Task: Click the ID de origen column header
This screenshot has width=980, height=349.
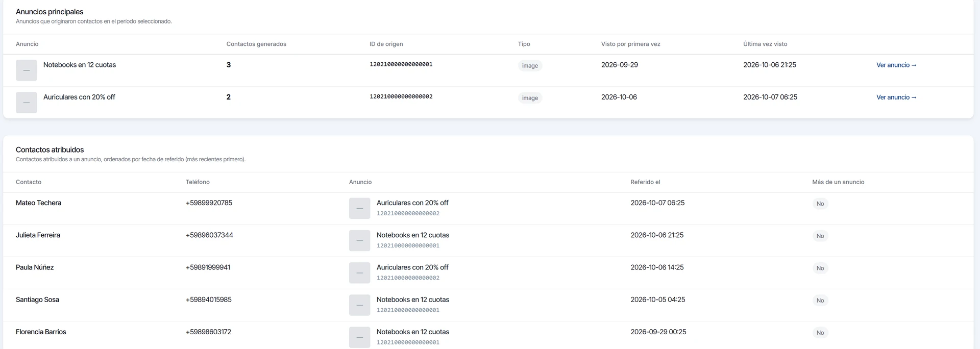Action: [x=386, y=44]
